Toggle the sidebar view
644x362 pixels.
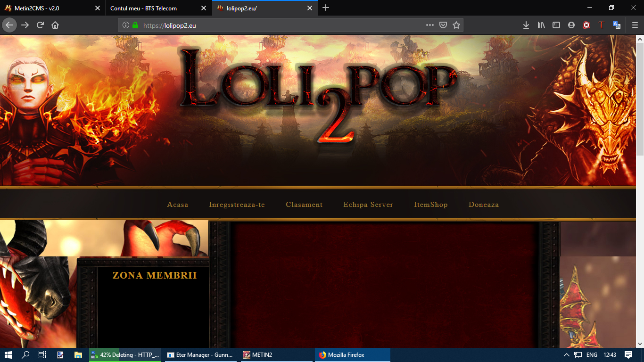pyautogui.click(x=556, y=25)
